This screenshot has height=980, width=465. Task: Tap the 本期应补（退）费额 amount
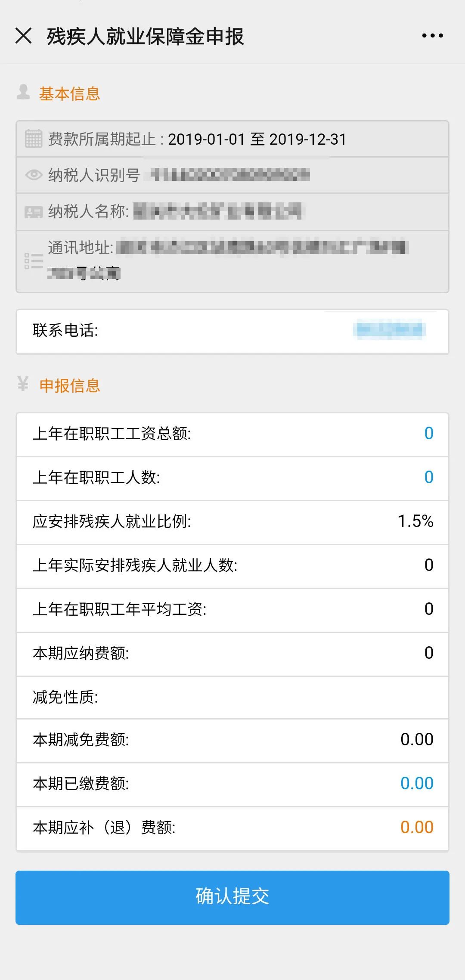[x=416, y=828]
